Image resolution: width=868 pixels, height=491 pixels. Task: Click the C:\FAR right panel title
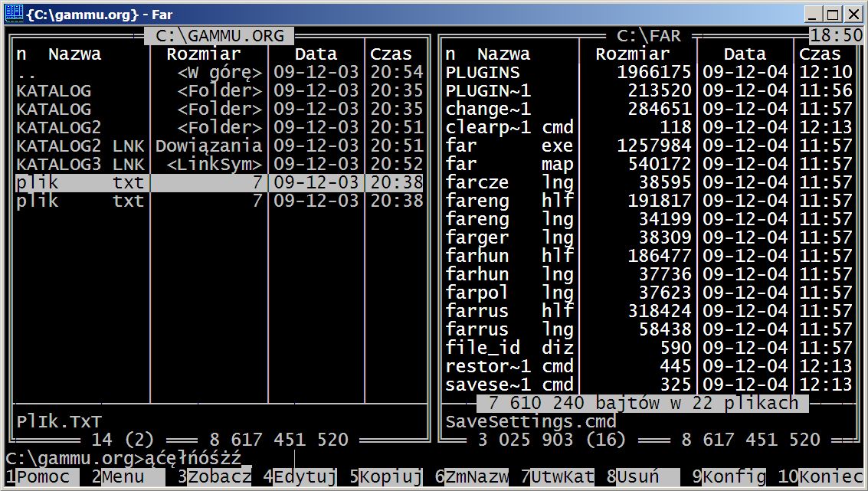[x=649, y=36]
